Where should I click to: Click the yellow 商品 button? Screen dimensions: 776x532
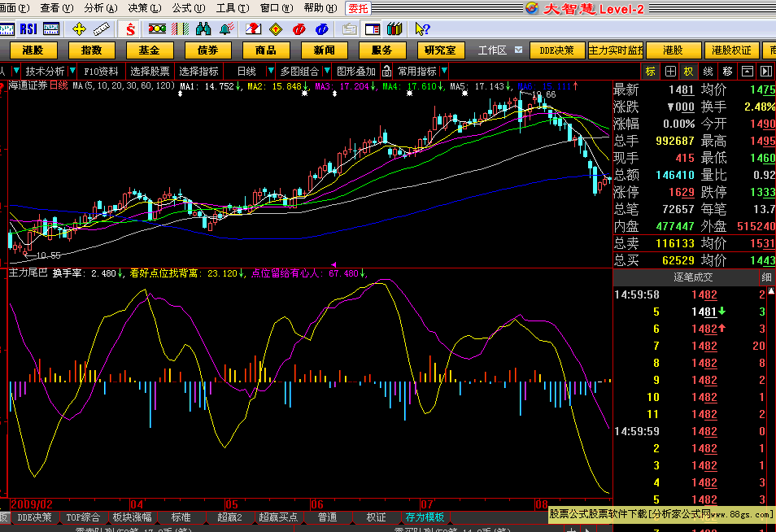266,50
